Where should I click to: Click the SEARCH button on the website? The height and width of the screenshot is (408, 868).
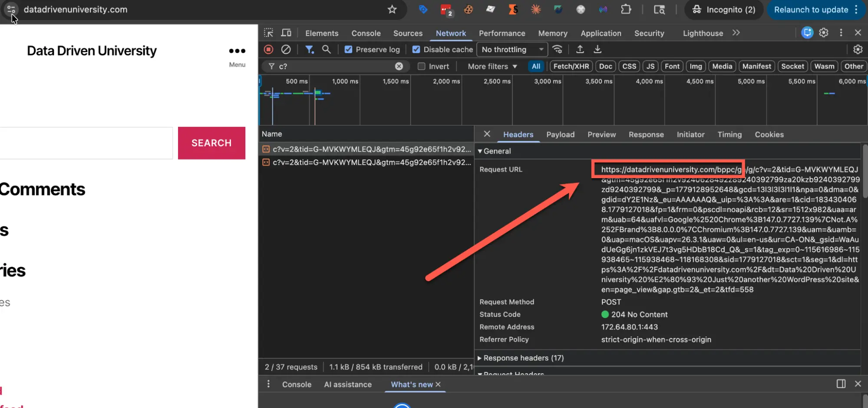coord(211,143)
